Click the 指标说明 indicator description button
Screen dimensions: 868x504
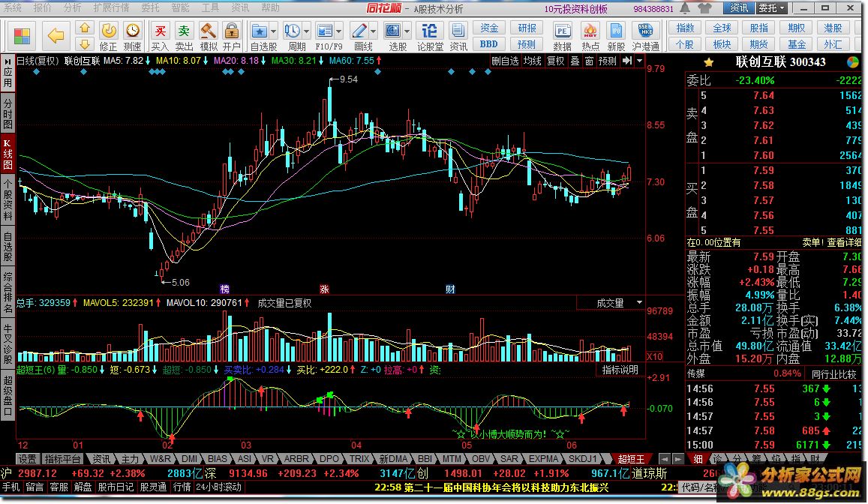pos(620,370)
